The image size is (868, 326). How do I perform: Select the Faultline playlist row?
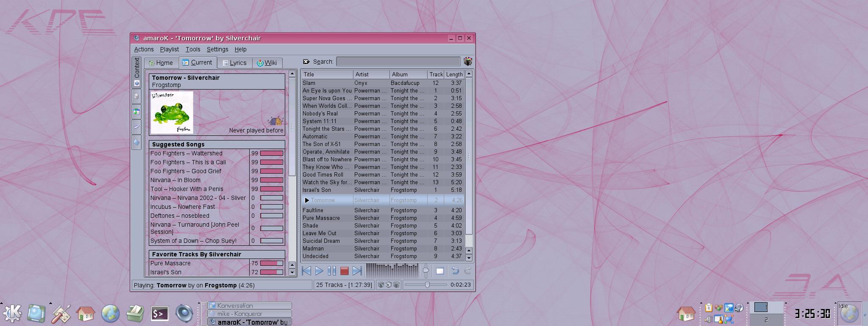383,210
